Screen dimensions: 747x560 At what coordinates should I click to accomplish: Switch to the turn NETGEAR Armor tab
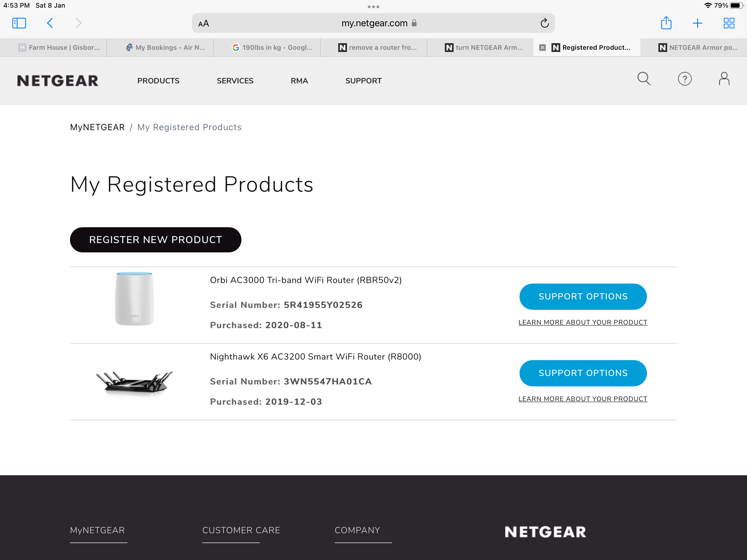coord(481,48)
